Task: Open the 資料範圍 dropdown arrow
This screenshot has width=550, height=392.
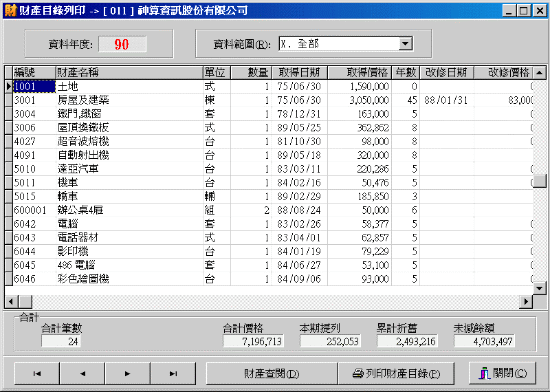Action: 405,44
